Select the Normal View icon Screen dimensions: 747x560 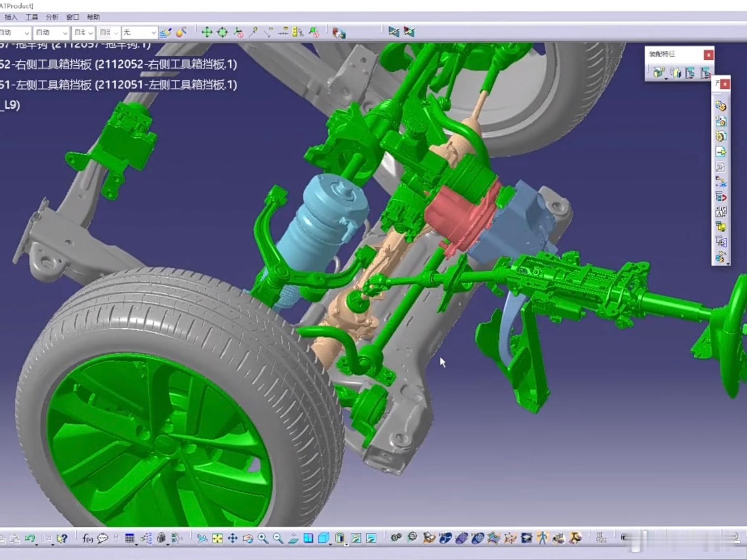click(293, 538)
